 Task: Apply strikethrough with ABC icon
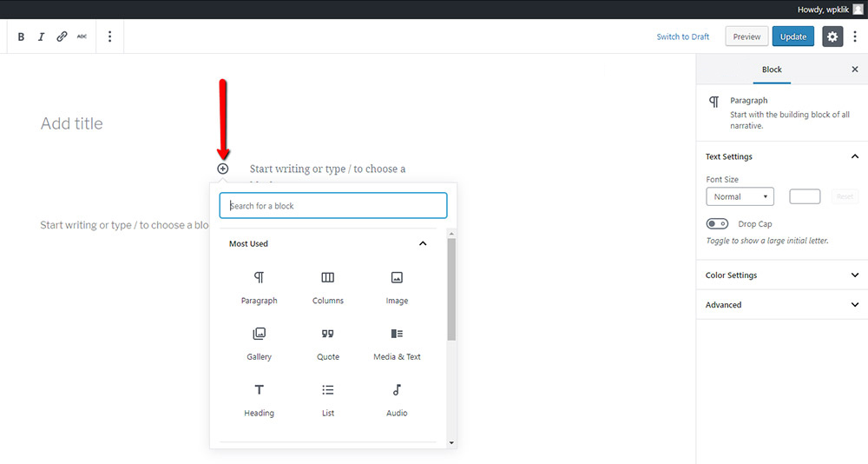click(82, 36)
